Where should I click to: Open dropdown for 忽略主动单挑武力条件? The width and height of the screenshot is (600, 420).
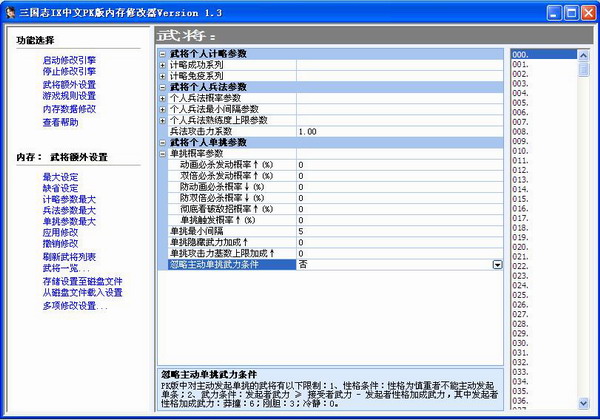tap(497, 265)
